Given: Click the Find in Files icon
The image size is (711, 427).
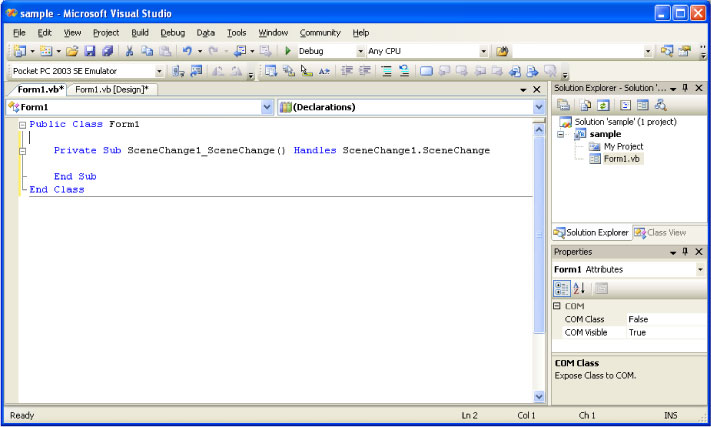Looking at the screenshot, I should coord(502,51).
